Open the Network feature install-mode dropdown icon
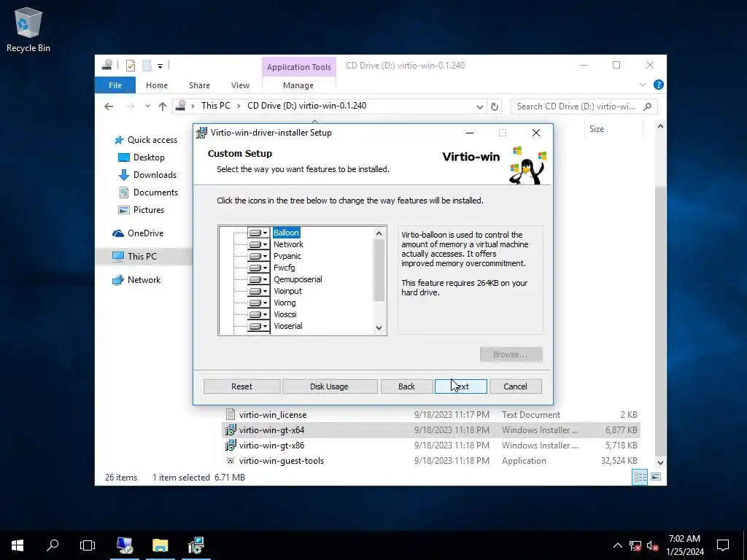Viewport: 747px width, 560px height. point(258,244)
